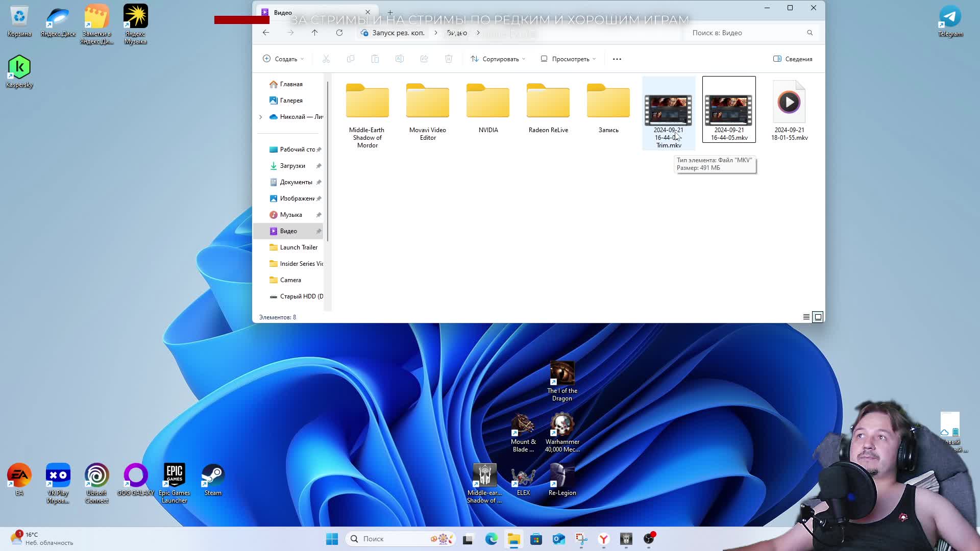Image resolution: width=980 pixels, height=551 pixels.
Task: Click the Share icon in Explorer toolbar
Action: click(424, 59)
